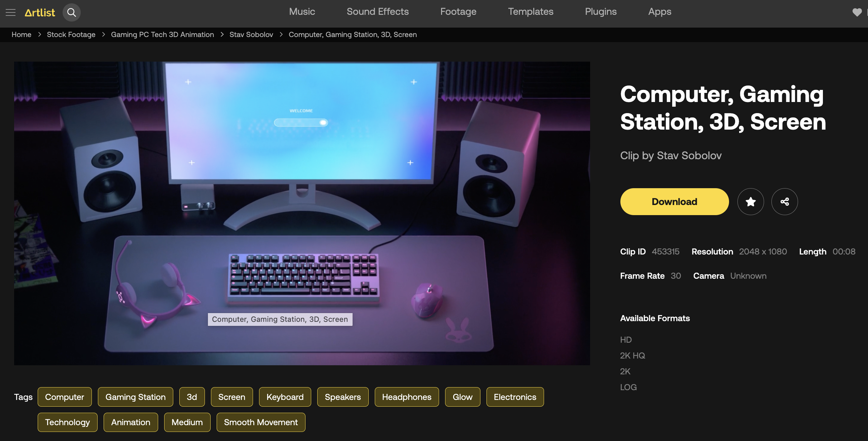Image resolution: width=868 pixels, height=441 pixels.
Task: Select the Gaming Station tag
Action: (136, 397)
